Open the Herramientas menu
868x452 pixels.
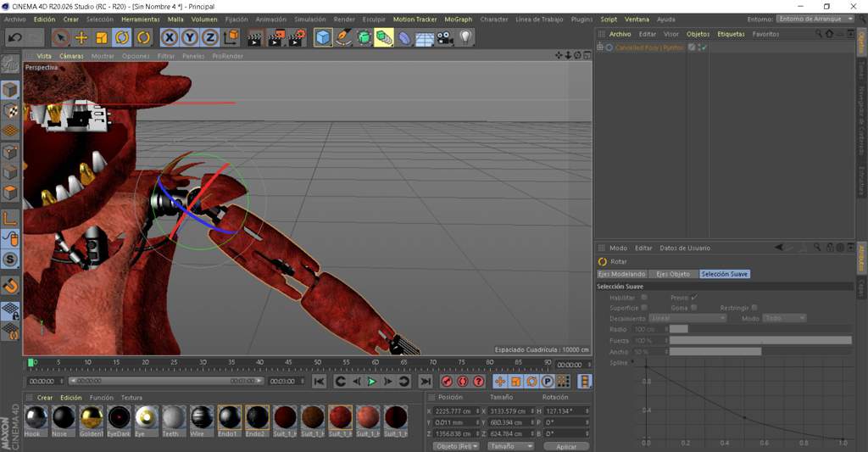141,20
